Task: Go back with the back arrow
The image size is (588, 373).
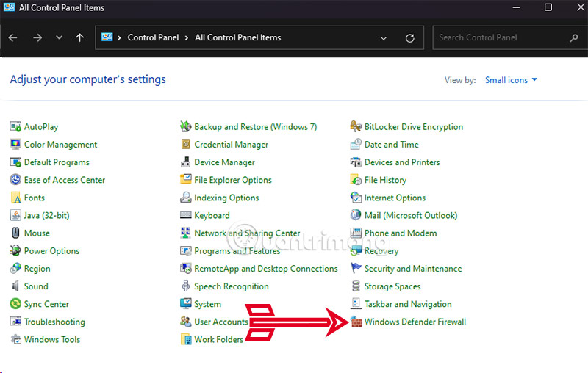Action: point(13,37)
